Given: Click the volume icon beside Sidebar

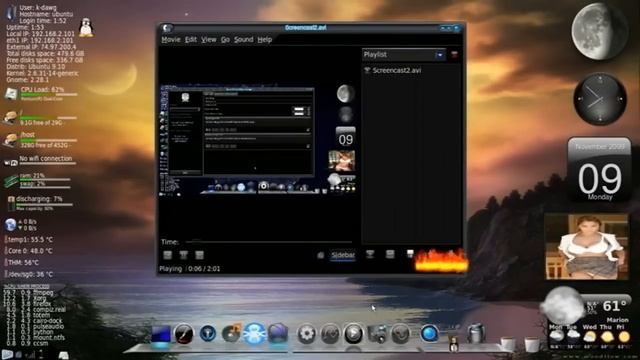Looking at the screenshot, I should point(321,256).
